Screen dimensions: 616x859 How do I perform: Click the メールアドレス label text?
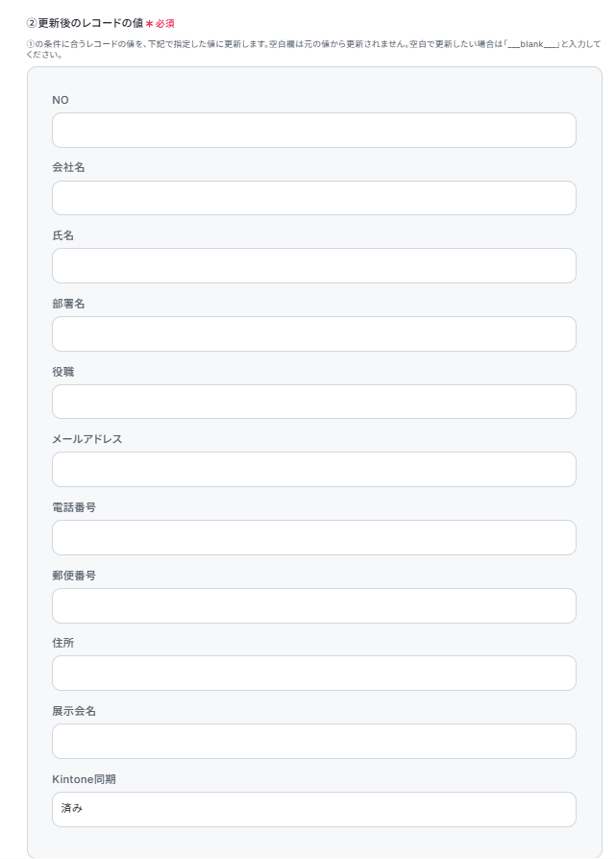[x=87, y=439]
